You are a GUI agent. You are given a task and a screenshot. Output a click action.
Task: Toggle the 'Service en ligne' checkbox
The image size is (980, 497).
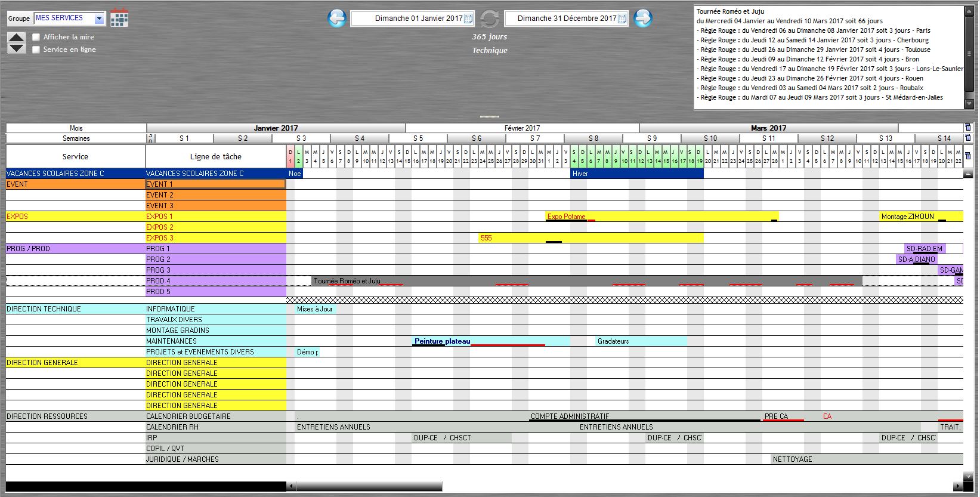tap(36, 50)
